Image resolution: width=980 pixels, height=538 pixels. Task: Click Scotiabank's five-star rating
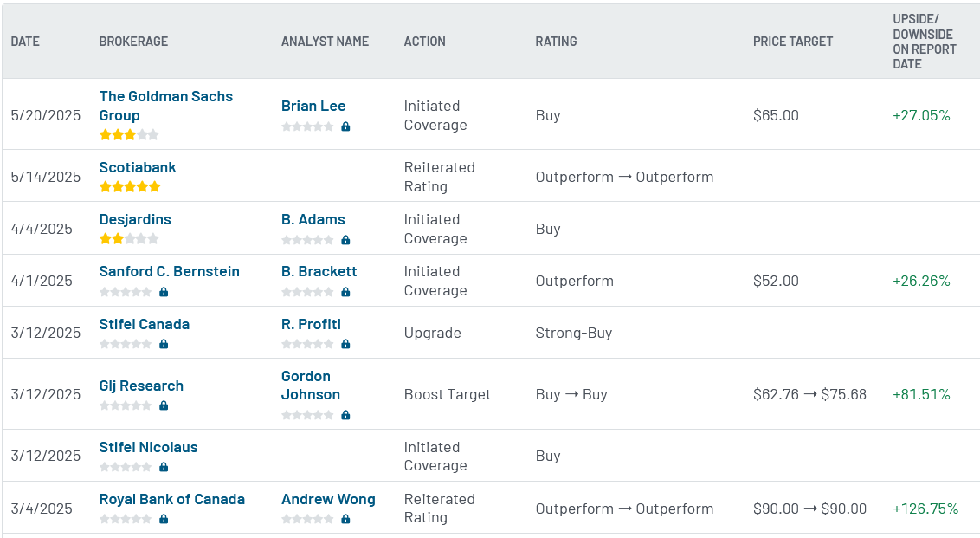(130, 186)
